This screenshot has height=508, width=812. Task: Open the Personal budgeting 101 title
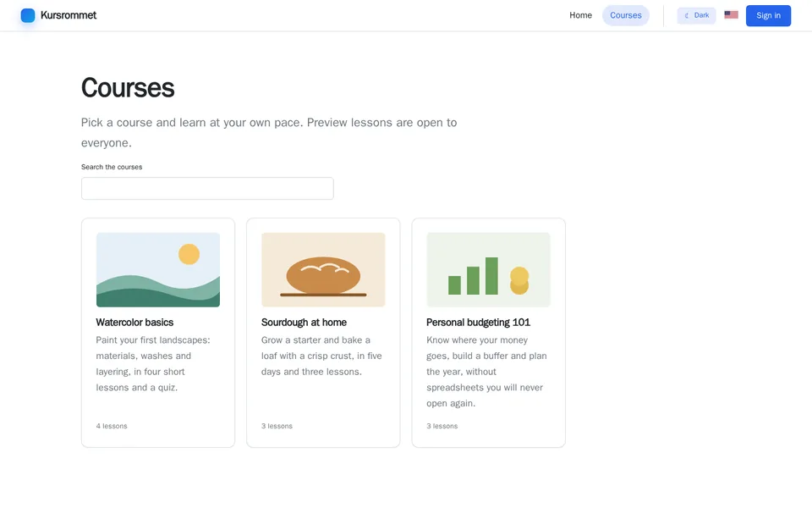(x=479, y=323)
